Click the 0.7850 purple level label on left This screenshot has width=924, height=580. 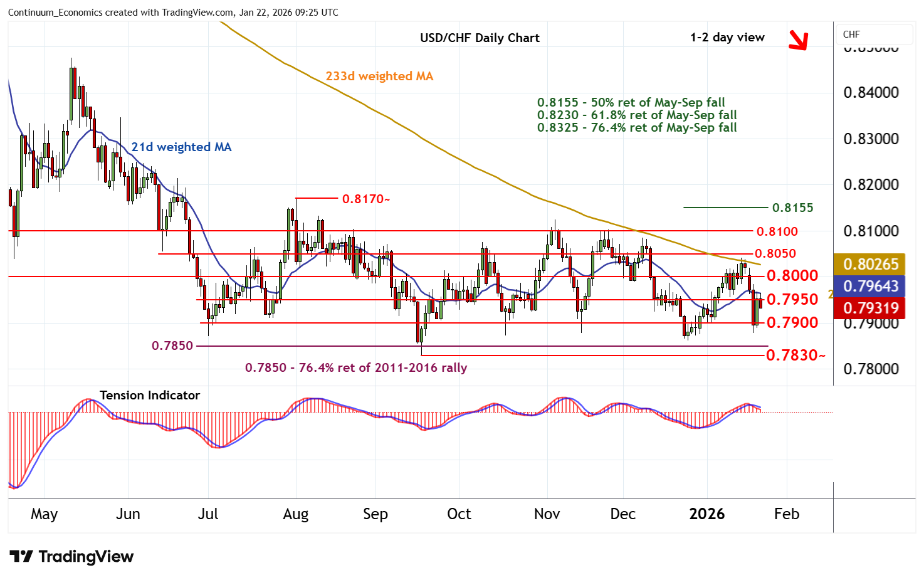pos(172,345)
